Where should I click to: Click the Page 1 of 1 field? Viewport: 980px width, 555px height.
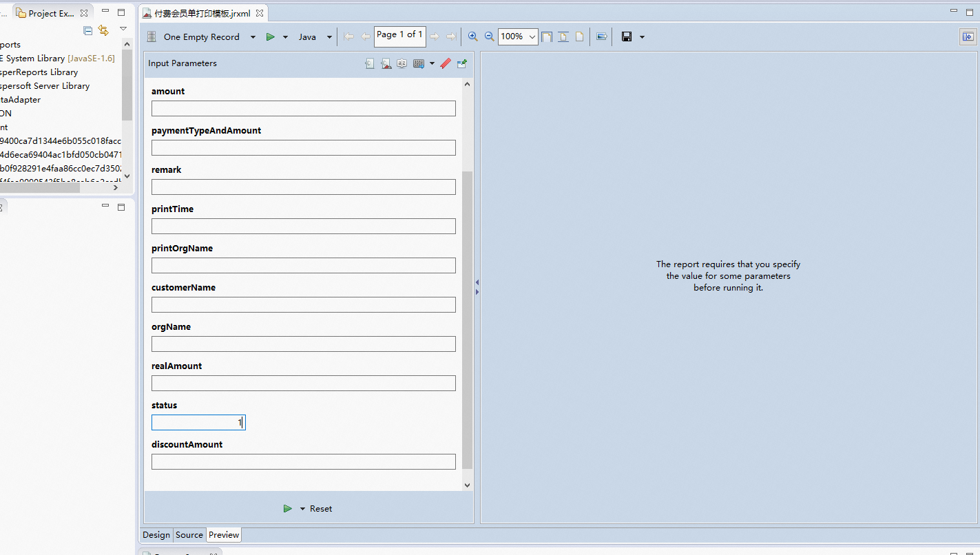coord(399,36)
